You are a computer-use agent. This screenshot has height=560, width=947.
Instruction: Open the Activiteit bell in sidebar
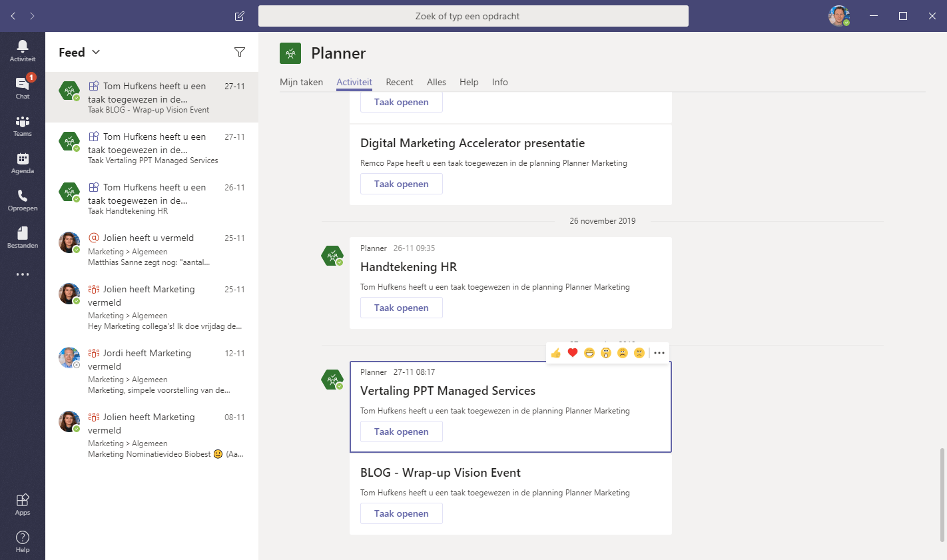pos(23,51)
